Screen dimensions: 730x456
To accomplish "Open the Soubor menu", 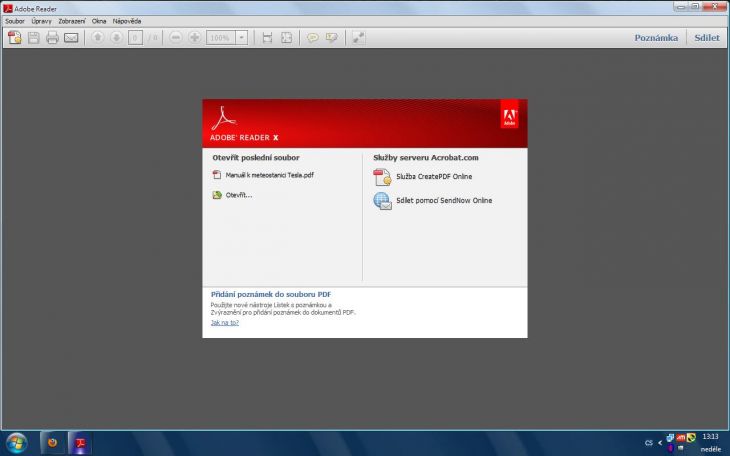I will click(x=15, y=21).
